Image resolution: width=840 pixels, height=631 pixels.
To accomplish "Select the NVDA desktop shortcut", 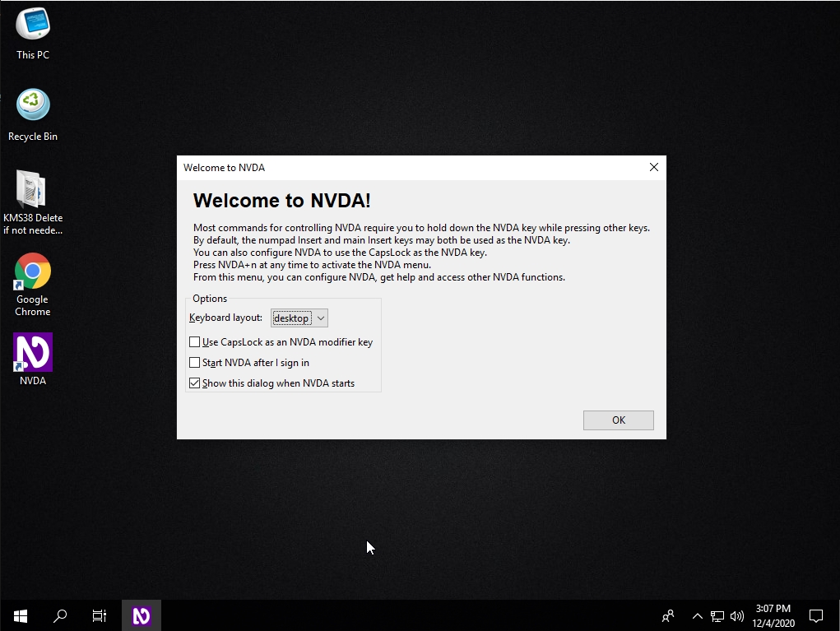I will click(x=33, y=359).
